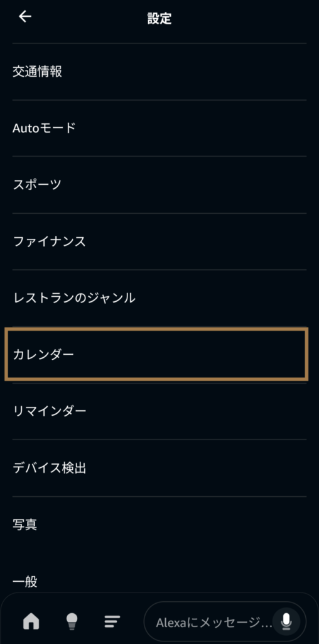Image resolution: width=319 pixels, height=644 pixels.
Task: Return to previous screen from 設定
Action: [25, 17]
